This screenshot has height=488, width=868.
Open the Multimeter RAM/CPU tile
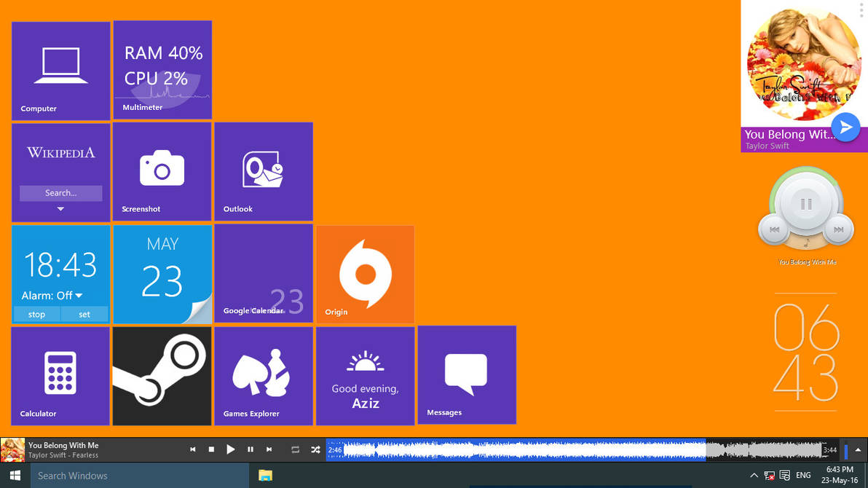tap(162, 70)
